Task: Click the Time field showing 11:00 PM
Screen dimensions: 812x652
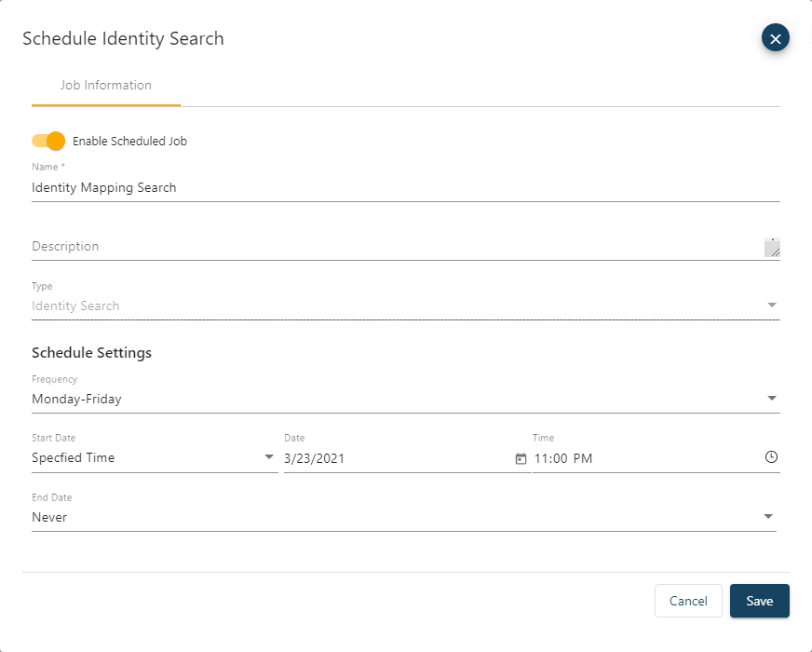Action: (x=643, y=458)
